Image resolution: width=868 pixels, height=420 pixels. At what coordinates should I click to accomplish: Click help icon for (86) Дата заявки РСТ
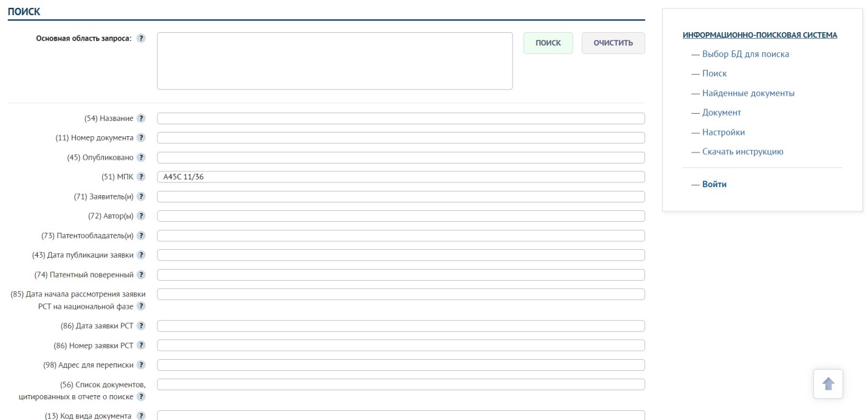141,326
